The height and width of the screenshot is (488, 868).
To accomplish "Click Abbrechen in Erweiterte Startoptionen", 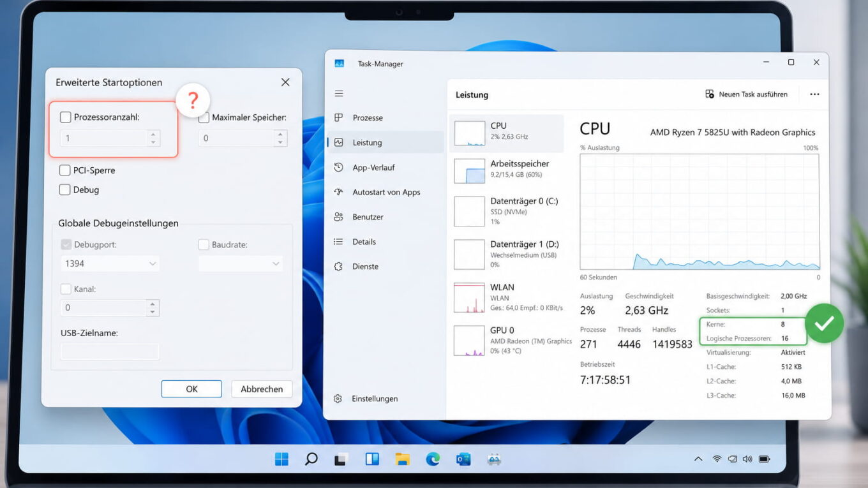I will coord(262,389).
